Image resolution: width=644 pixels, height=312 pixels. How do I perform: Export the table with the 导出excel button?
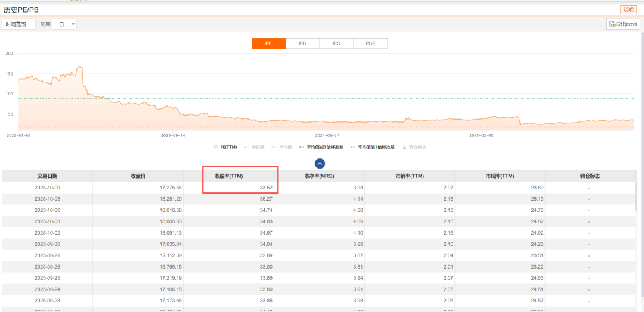pos(623,24)
